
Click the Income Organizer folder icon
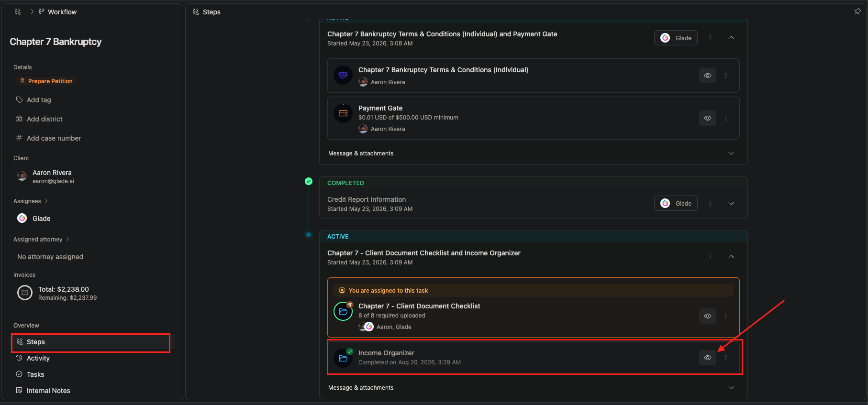(343, 358)
